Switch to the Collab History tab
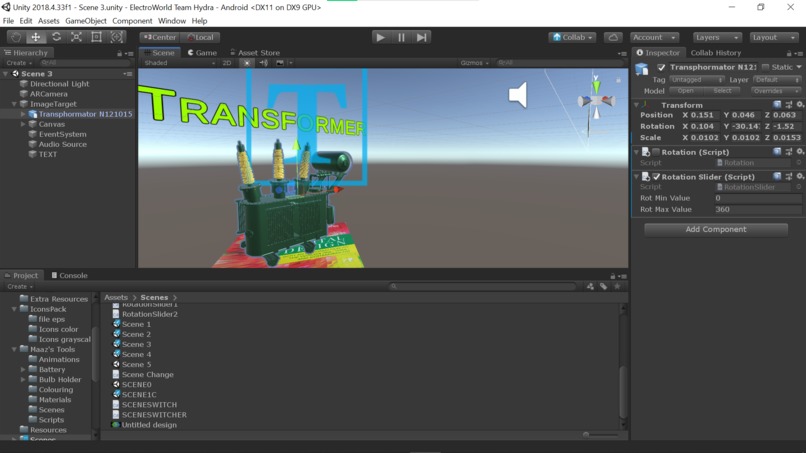Viewport: 806px width, 453px height. [x=716, y=52]
